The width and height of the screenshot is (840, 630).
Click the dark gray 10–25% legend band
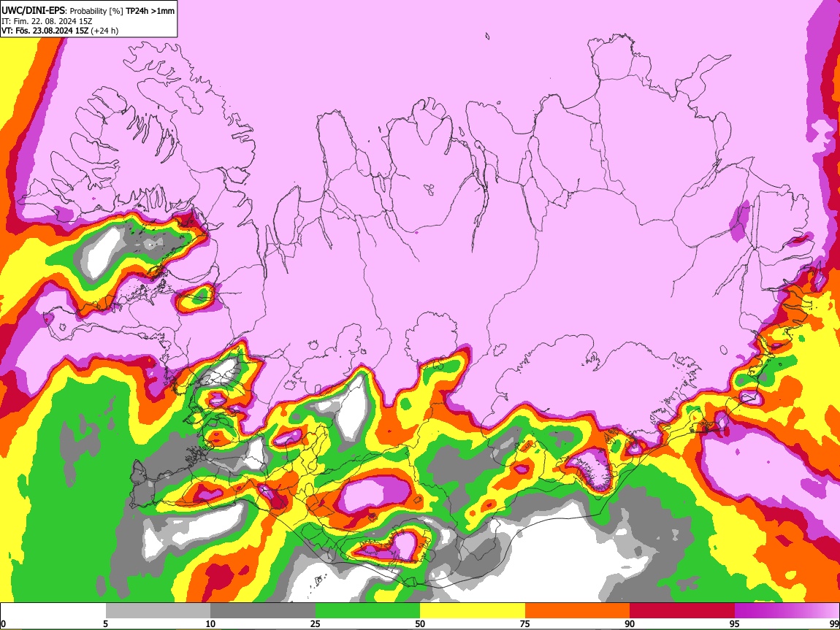pyautogui.click(x=263, y=611)
